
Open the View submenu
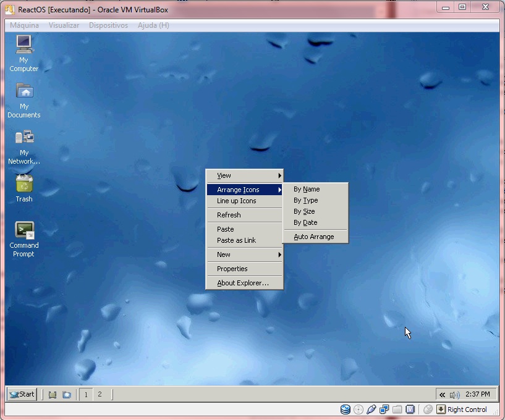point(245,176)
